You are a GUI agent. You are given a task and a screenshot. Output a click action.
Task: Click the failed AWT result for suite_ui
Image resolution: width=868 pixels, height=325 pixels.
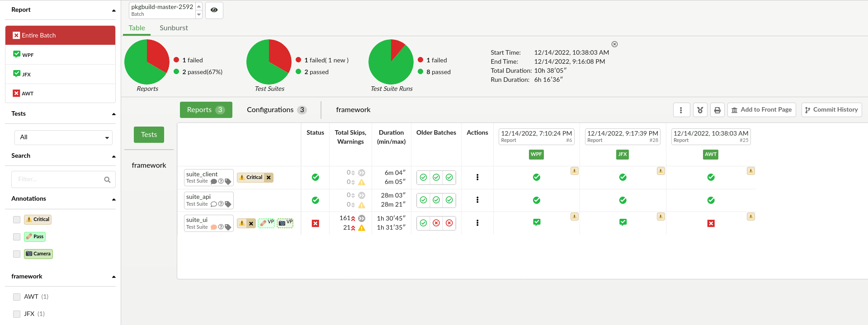[x=711, y=223]
